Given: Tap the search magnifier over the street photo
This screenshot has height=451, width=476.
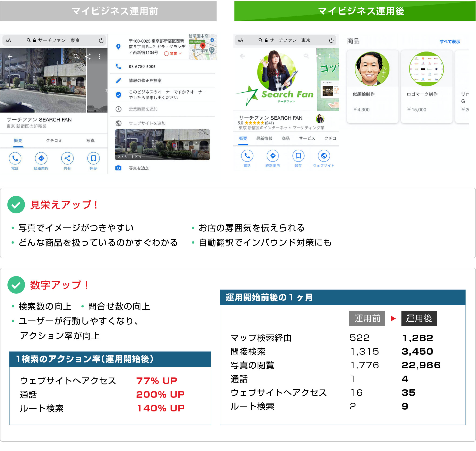Looking at the screenshot, I should pyautogui.click(x=76, y=56).
